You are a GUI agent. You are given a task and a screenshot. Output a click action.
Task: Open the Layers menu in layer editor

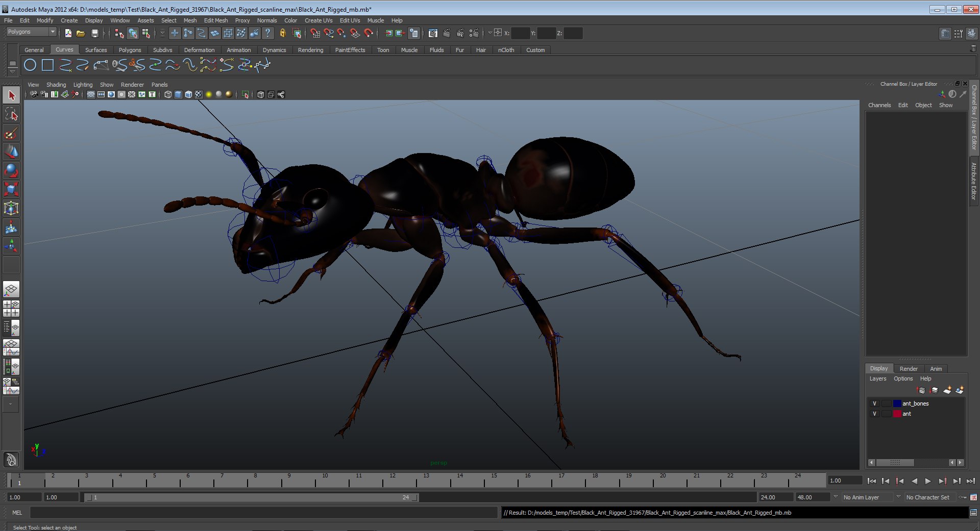[x=878, y=378]
